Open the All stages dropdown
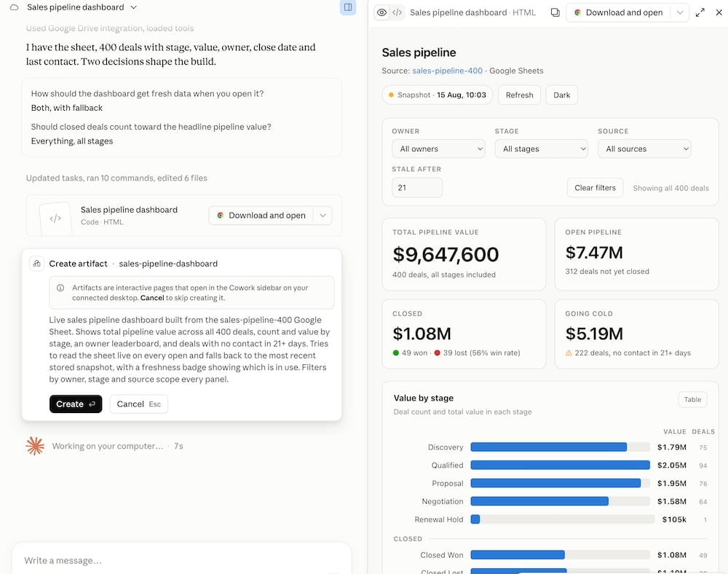The image size is (728, 574). point(542,149)
